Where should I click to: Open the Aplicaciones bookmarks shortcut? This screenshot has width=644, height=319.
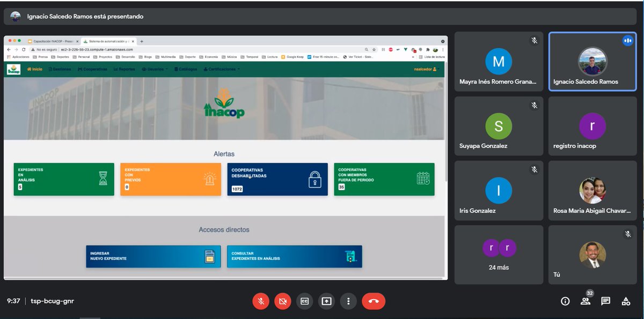click(18, 56)
